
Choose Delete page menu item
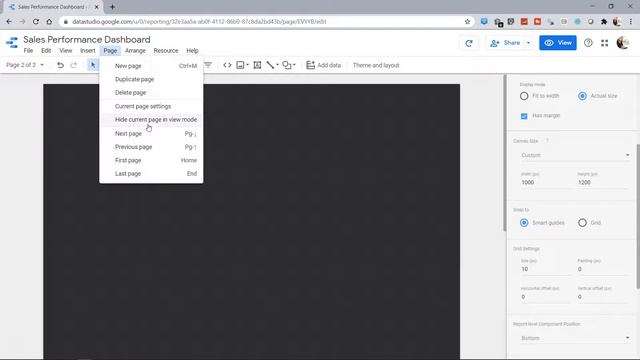click(151, 93)
